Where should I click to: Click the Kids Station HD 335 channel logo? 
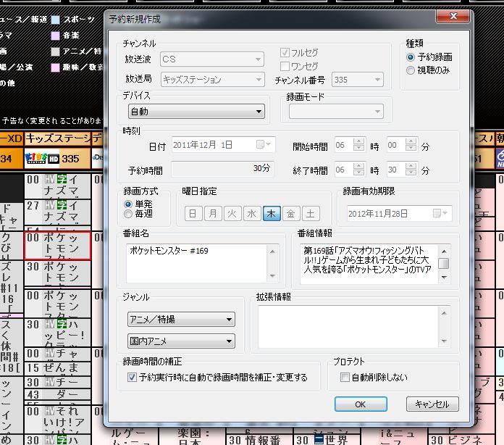tap(42, 158)
